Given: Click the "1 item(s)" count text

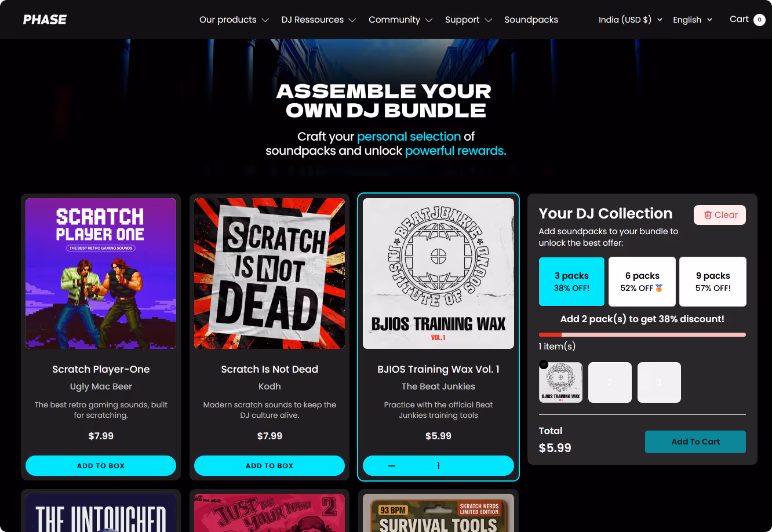Looking at the screenshot, I should (x=557, y=347).
